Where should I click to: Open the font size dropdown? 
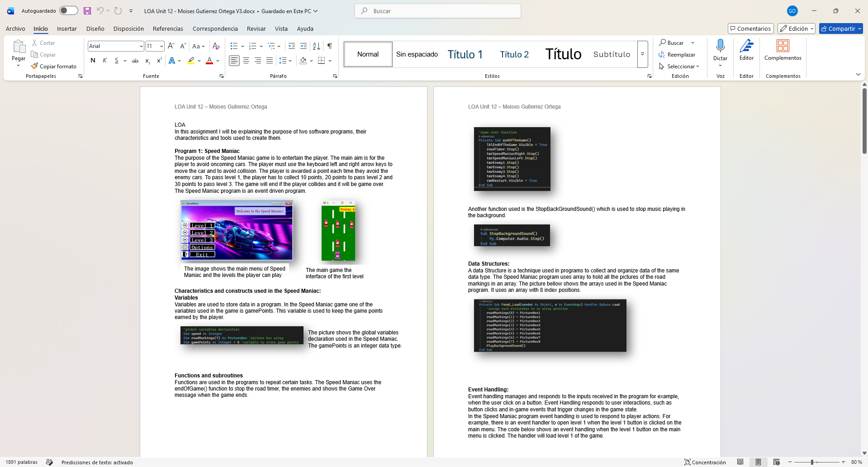161,46
